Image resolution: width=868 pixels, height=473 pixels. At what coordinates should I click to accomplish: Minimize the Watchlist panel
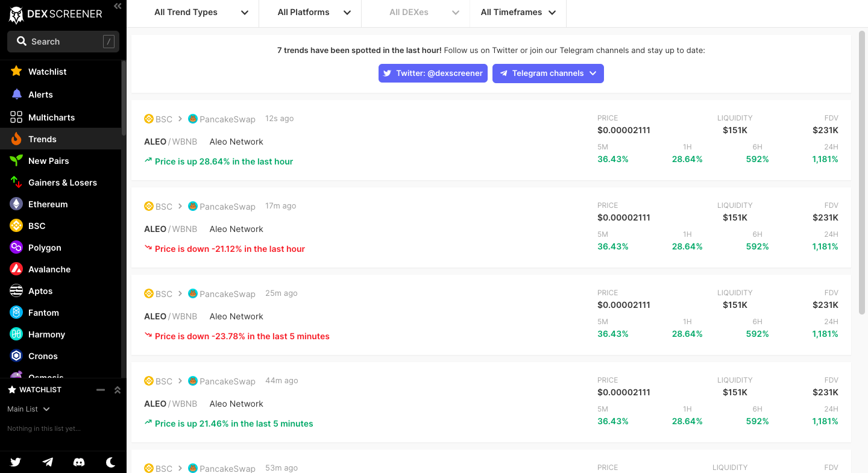coord(101,390)
